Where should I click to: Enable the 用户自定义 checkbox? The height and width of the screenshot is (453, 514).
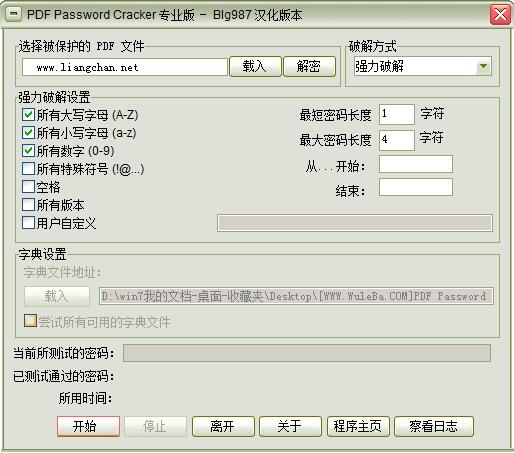28,223
